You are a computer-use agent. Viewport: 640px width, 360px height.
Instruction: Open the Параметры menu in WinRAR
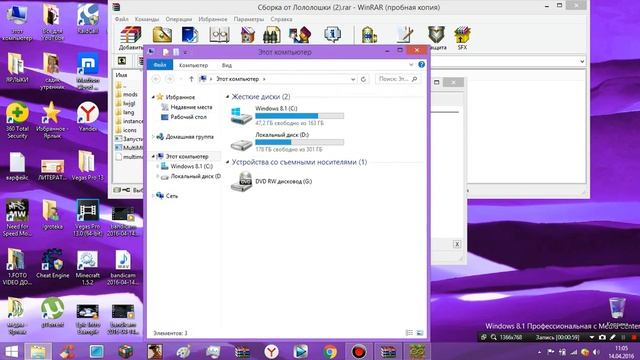(x=249, y=19)
